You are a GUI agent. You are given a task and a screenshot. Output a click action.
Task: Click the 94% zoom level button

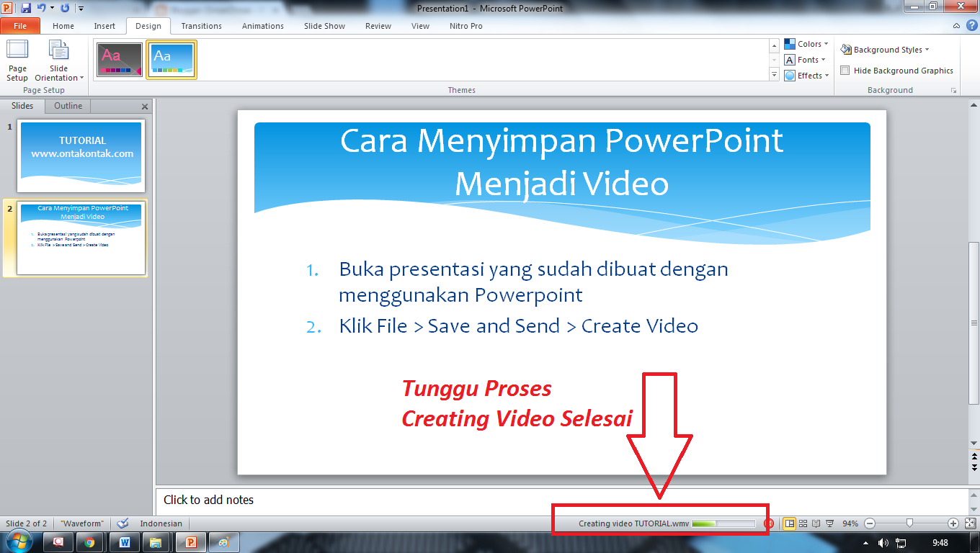(850, 523)
